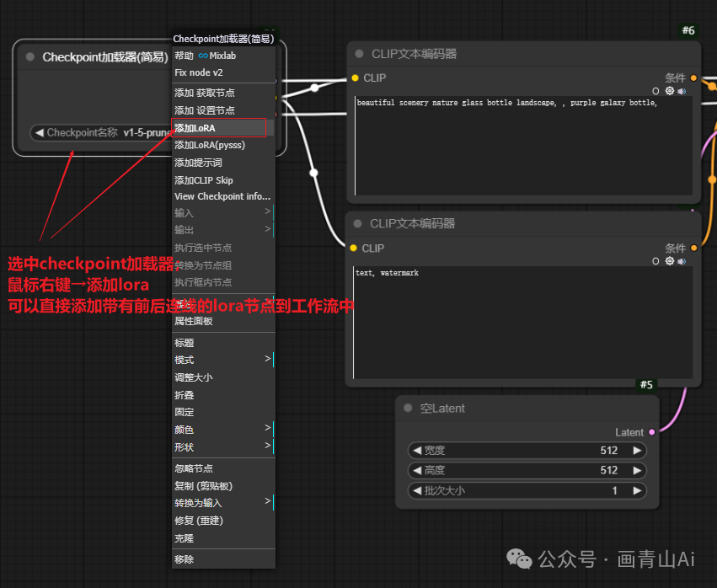Select previous checkpoint with Checkpoint名称 left arrow
The image size is (717, 588).
click(x=40, y=132)
